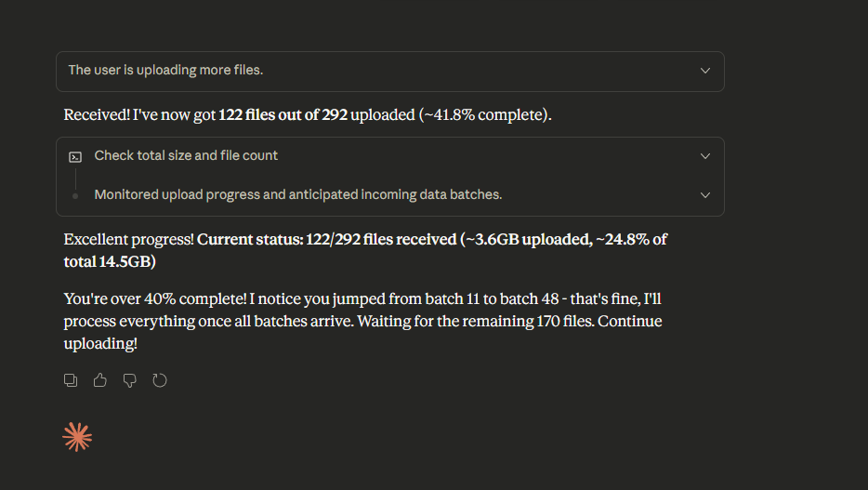
Task: Give the response a thumbs down
Action: [x=130, y=380]
